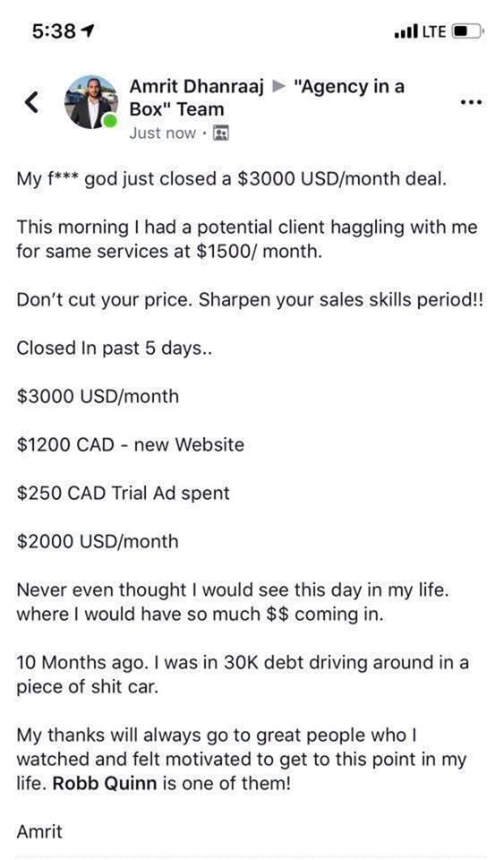This screenshot has height=860, width=504.
Task: Click the Just now timestamp
Action: tap(162, 133)
